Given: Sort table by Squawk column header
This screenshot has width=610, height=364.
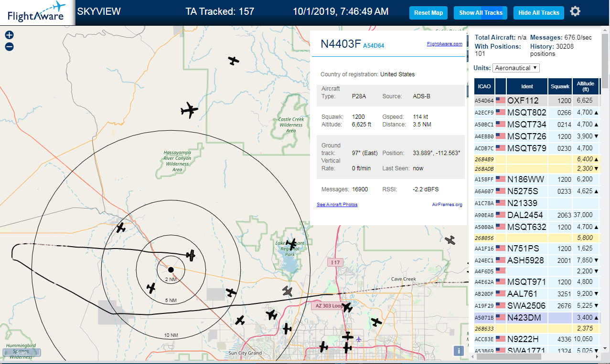Looking at the screenshot, I should pyautogui.click(x=560, y=86).
